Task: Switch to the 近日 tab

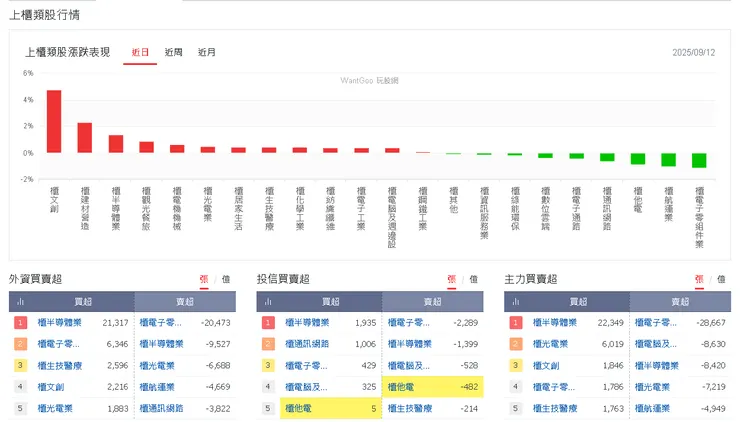Action: 140,52
